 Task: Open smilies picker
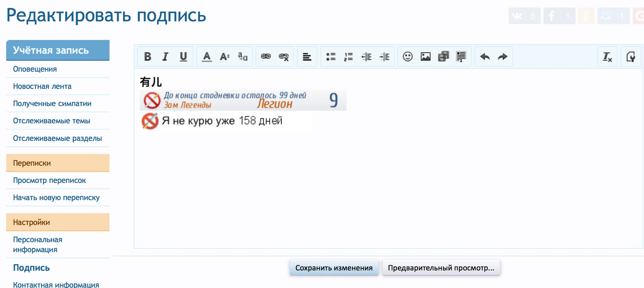[408, 56]
